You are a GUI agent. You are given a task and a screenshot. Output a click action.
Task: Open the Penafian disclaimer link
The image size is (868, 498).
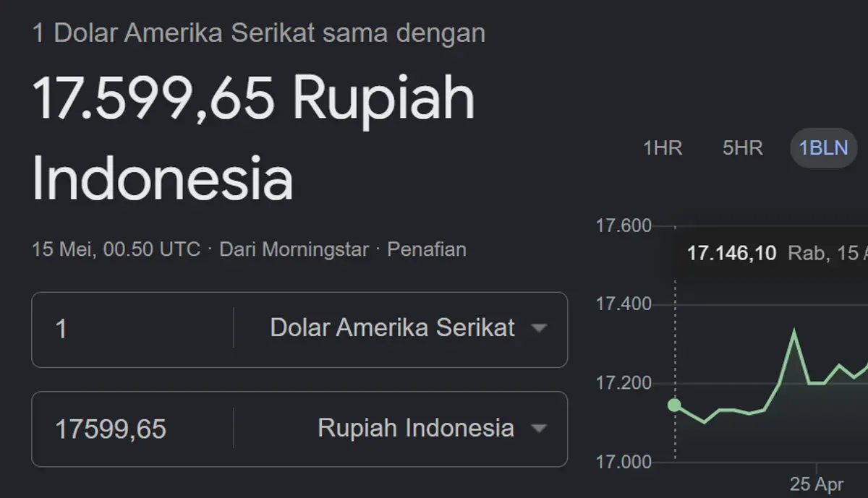click(427, 249)
